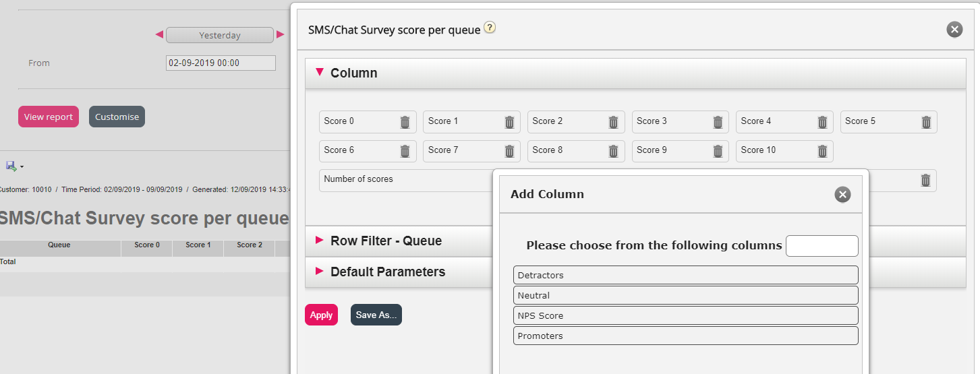Pick Promoters from the column list
Screen dimensions: 980x374
pyautogui.click(x=685, y=336)
